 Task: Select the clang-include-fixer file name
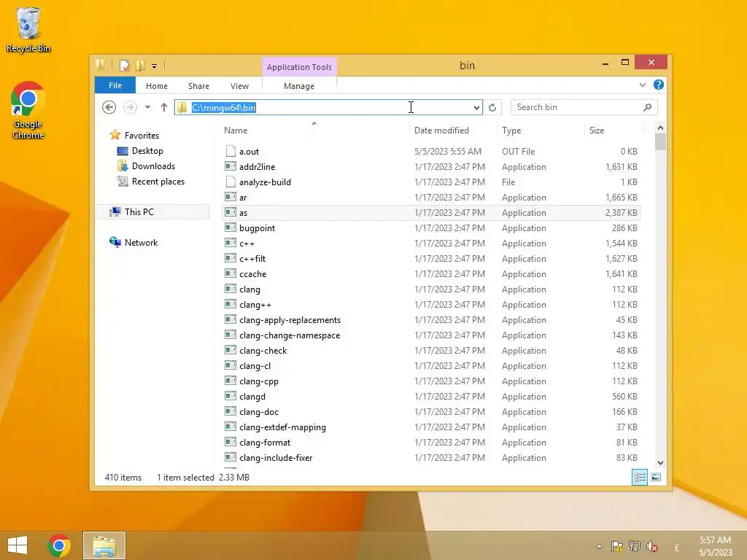[x=276, y=458]
